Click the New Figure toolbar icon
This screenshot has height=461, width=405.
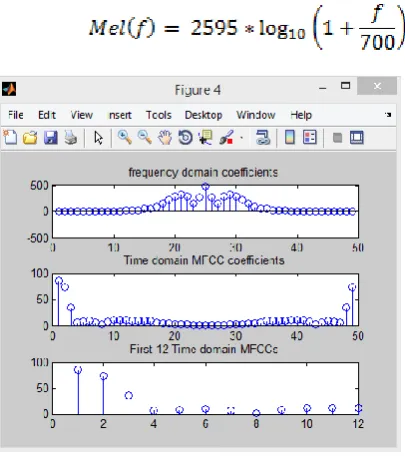pyautogui.click(x=10, y=137)
